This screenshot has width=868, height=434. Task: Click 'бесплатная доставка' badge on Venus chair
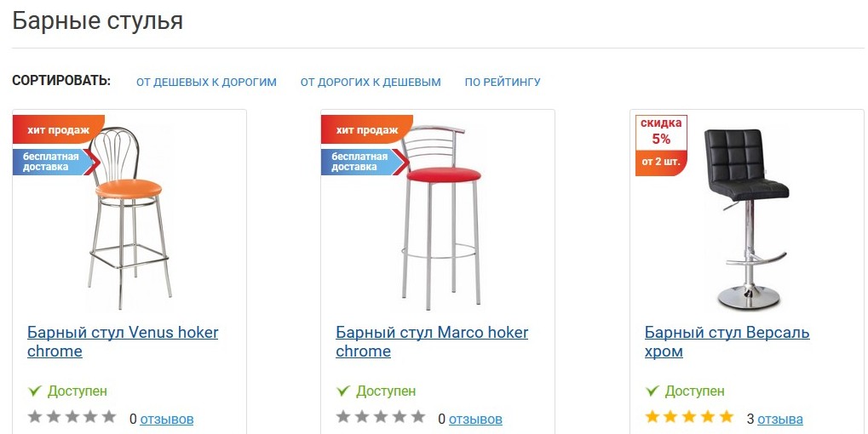coord(51,162)
